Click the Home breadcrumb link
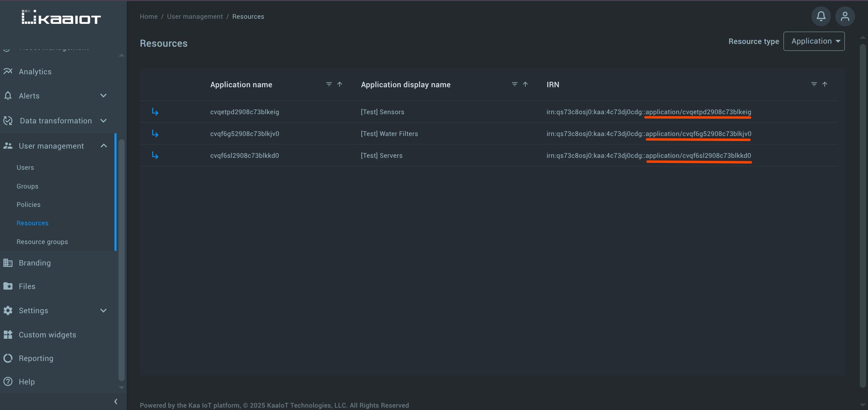This screenshot has width=868, height=410. [x=149, y=16]
